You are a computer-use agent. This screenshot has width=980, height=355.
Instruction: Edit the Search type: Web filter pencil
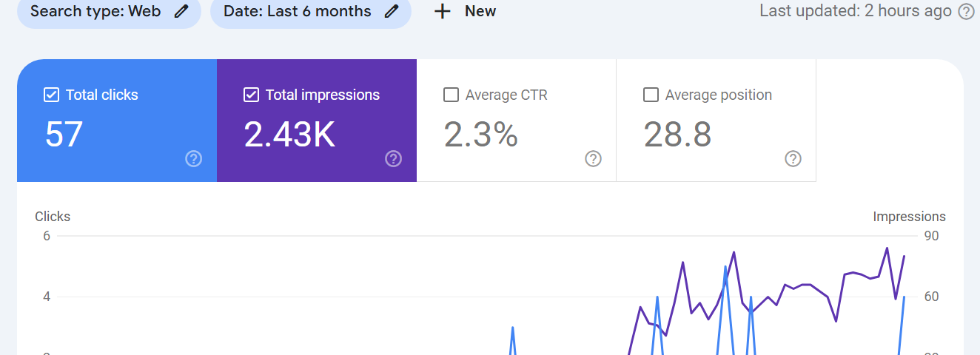tap(181, 12)
